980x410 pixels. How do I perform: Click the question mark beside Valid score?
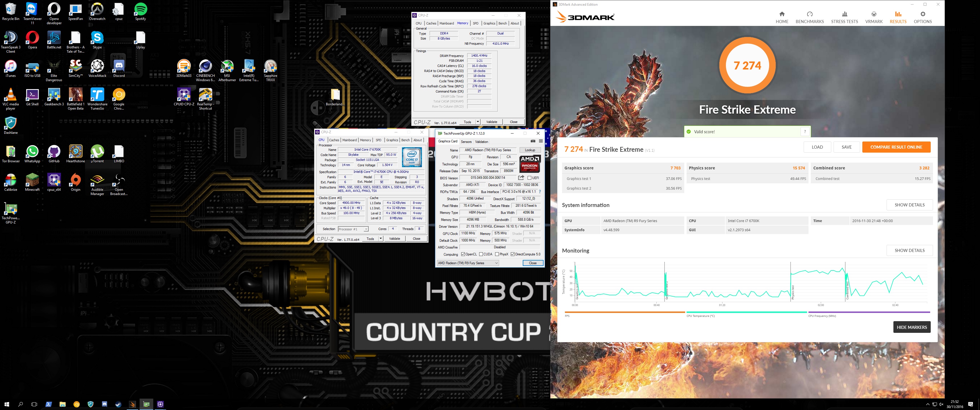[x=805, y=132]
